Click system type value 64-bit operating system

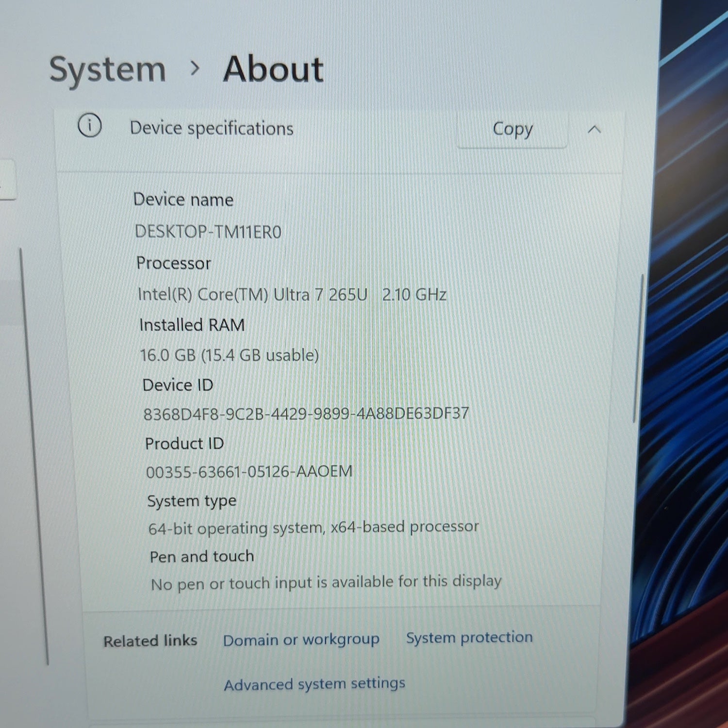coord(314,528)
